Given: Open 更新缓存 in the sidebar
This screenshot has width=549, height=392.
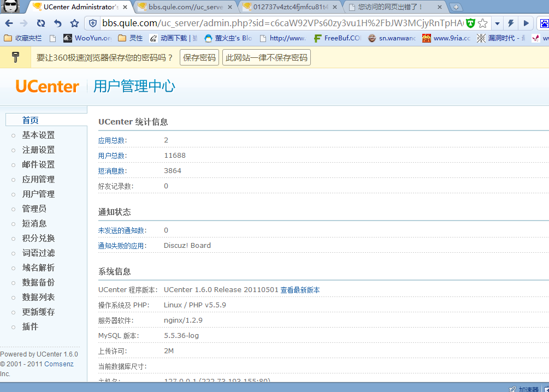Looking at the screenshot, I should pos(39,312).
